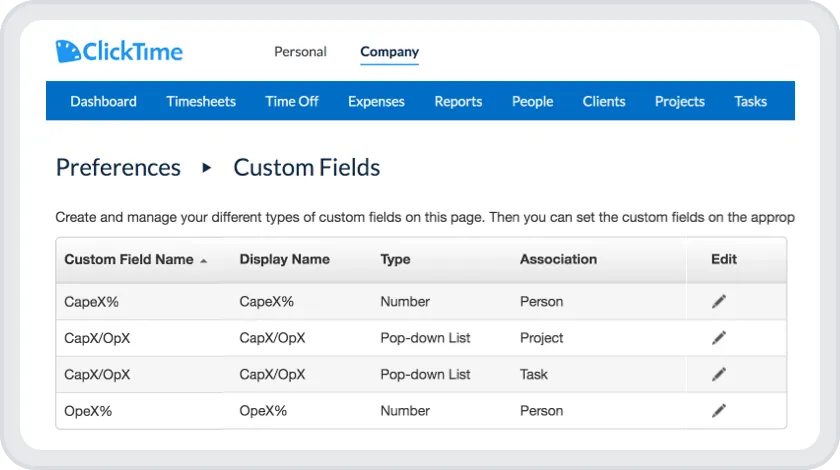The width and height of the screenshot is (840, 470).
Task: Click pencil icon for CapX/OpX Task row
Action: tap(718, 374)
